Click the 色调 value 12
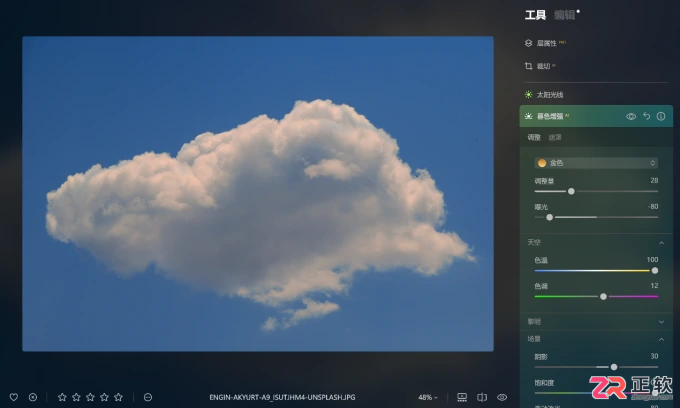 [654, 286]
